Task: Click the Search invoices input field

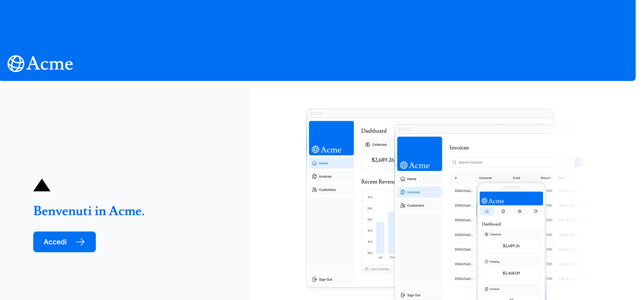Action: 505,162
